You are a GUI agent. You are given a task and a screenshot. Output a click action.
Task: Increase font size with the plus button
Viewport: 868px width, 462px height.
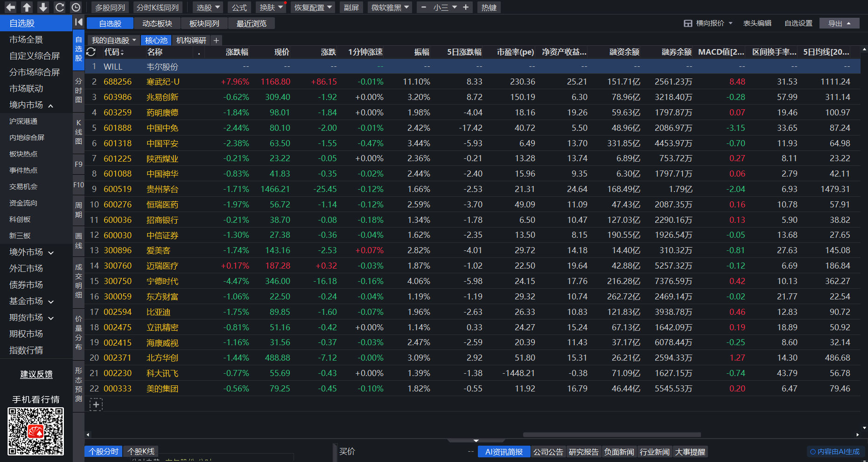(466, 7)
